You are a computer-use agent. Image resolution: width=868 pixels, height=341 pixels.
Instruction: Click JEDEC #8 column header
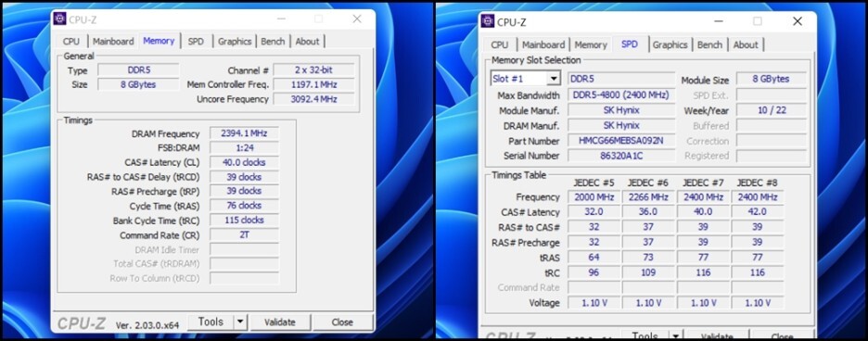pos(757,183)
